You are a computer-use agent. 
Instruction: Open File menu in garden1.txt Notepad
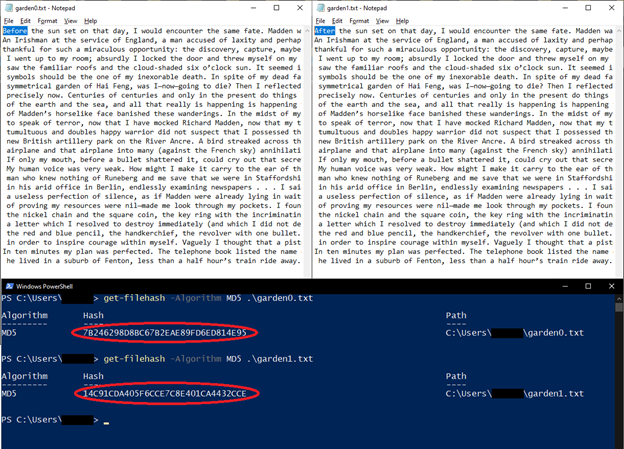click(x=321, y=20)
